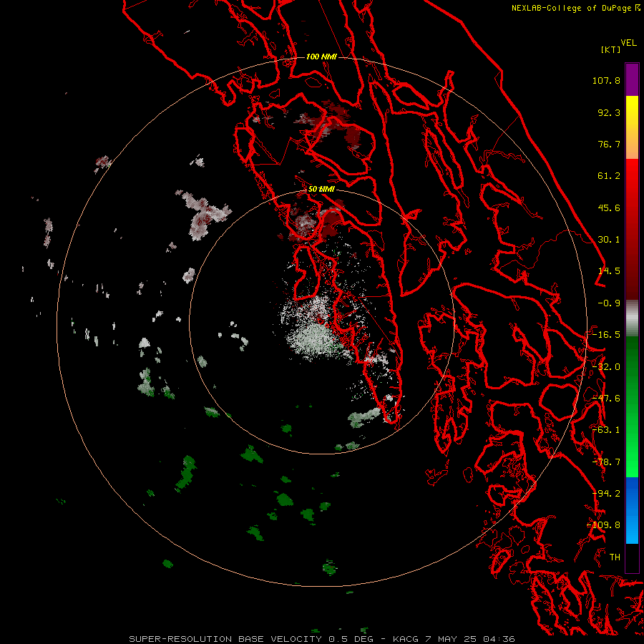Select the -78.7 legend value

(606, 462)
